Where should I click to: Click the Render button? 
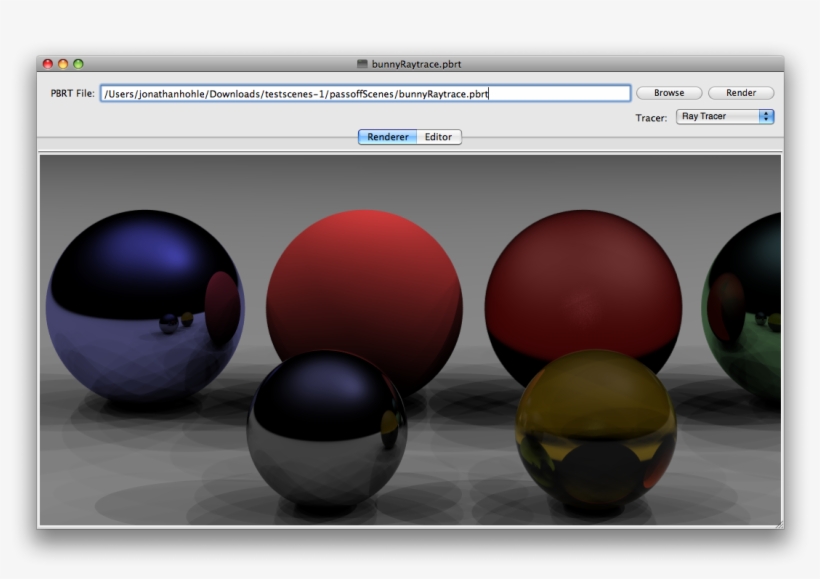tap(741, 92)
